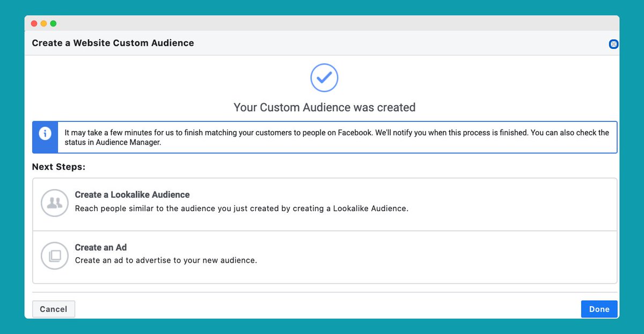Click the Lookalike Audience people icon
The width and height of the screenshot is (644, 334).
[x=55, y=203]
